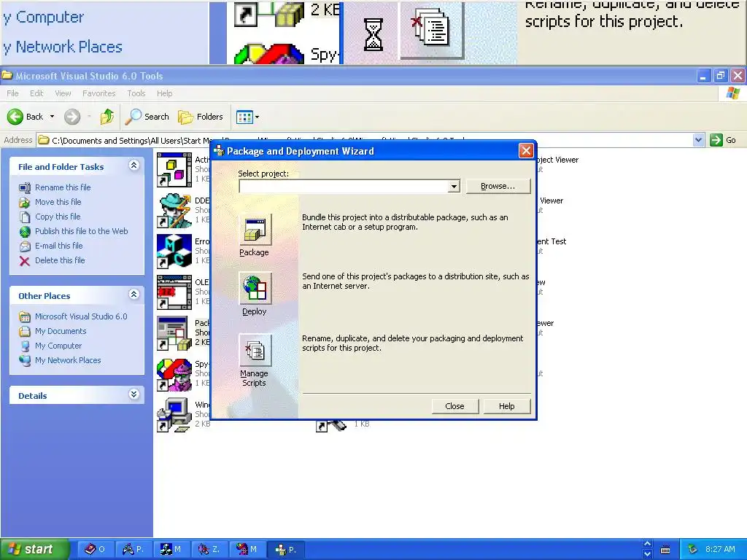Click the Select project input field
This screenshot has height=560, width=747.
344,186
